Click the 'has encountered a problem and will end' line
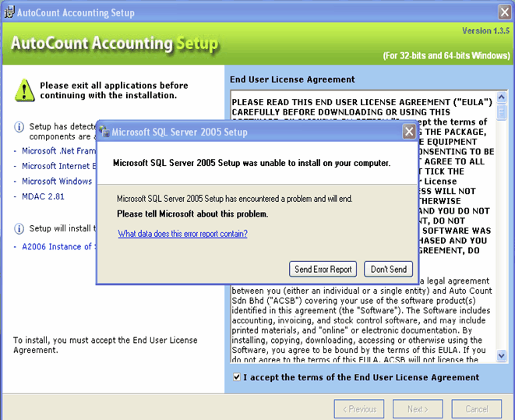Screen dimensions: 515x420 coord(235,199)
